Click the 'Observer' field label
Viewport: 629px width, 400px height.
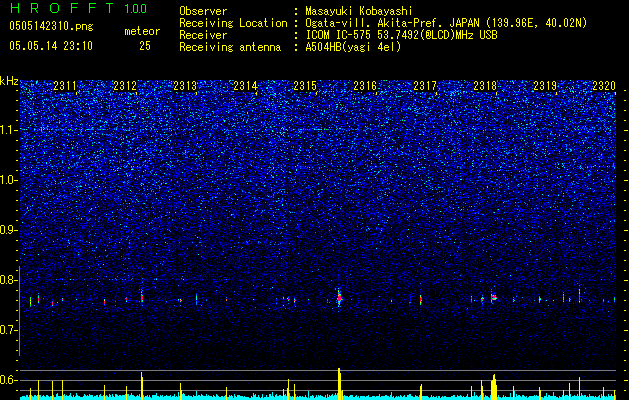[x=203, y=11]
